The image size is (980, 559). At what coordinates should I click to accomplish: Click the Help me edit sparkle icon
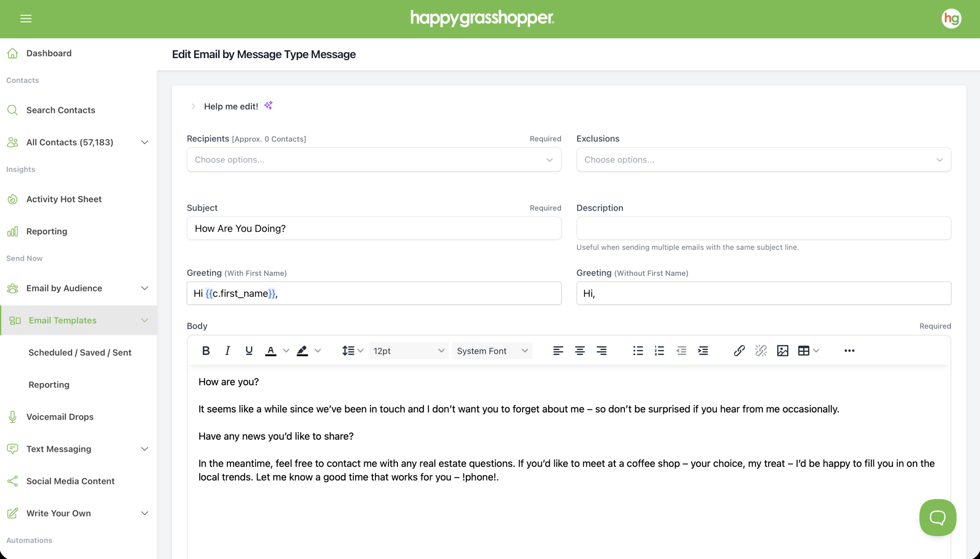tap(268, 105)
